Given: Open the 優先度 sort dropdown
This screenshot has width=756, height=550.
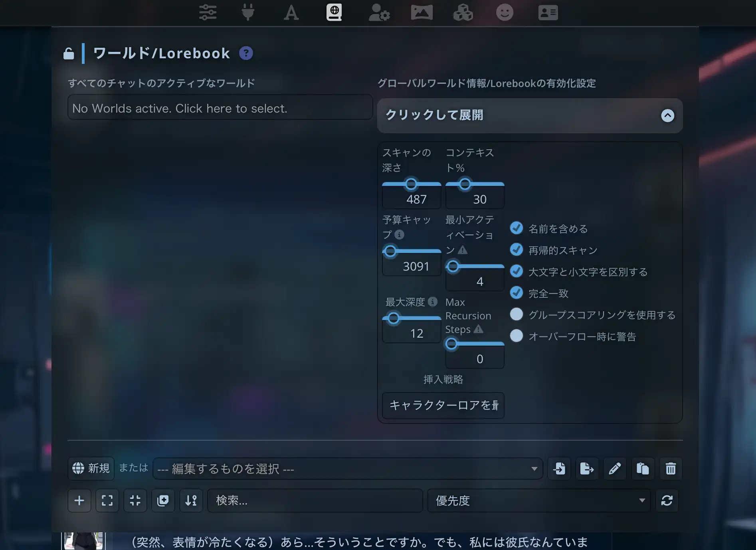Looking at the screenshot, I should [538, 501].
